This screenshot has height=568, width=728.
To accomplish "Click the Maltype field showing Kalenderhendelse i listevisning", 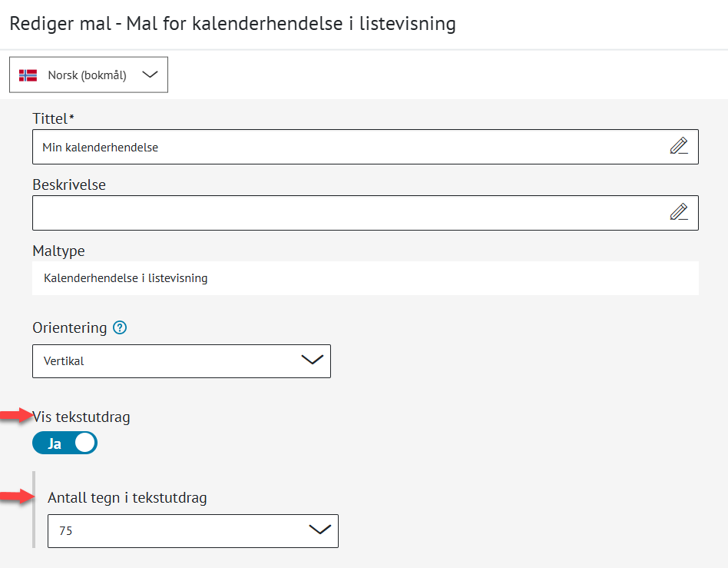I will 365,278.
